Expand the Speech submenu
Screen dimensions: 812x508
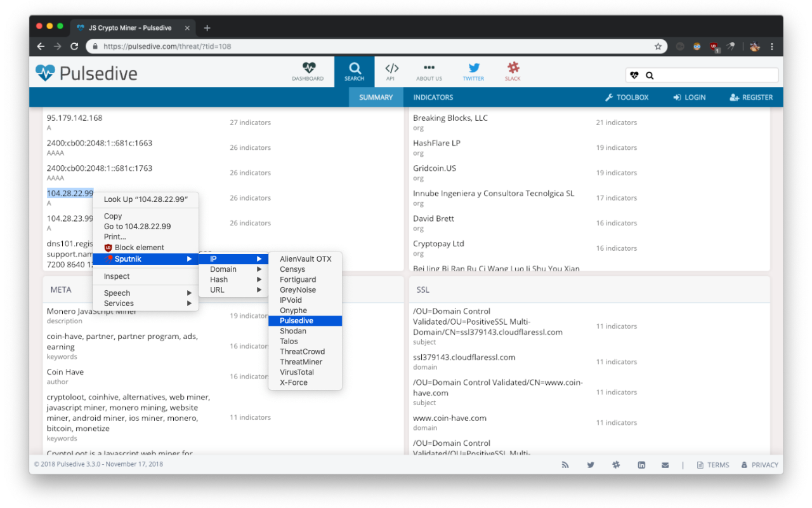146,293
